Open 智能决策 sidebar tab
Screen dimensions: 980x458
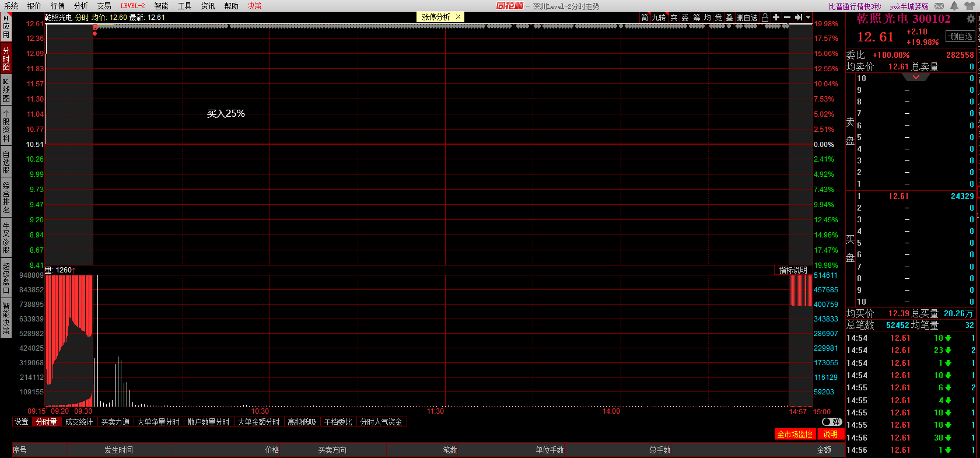[x=6, y=318]
